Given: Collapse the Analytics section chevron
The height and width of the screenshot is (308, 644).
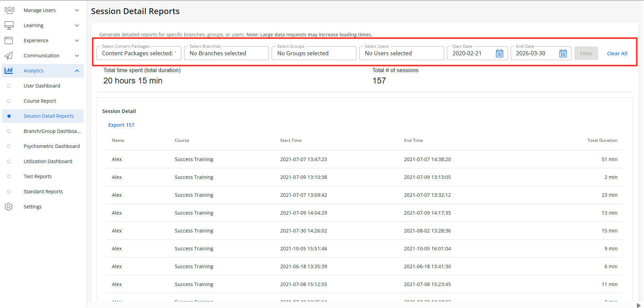Looking at the screenshot, I should (x=77, y=71).
